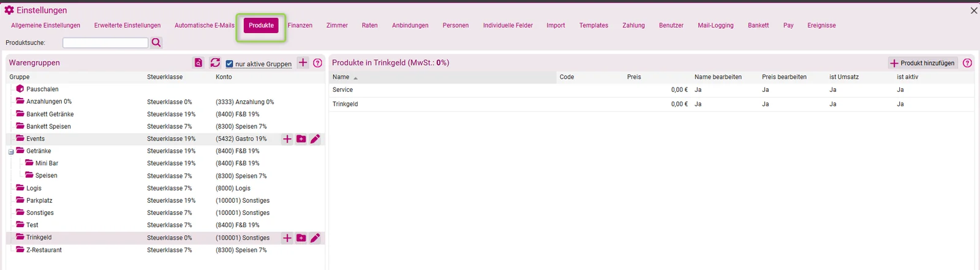Edit the Events group with pencil icon
Screen dimensions: 980x270
coord(315,139)
